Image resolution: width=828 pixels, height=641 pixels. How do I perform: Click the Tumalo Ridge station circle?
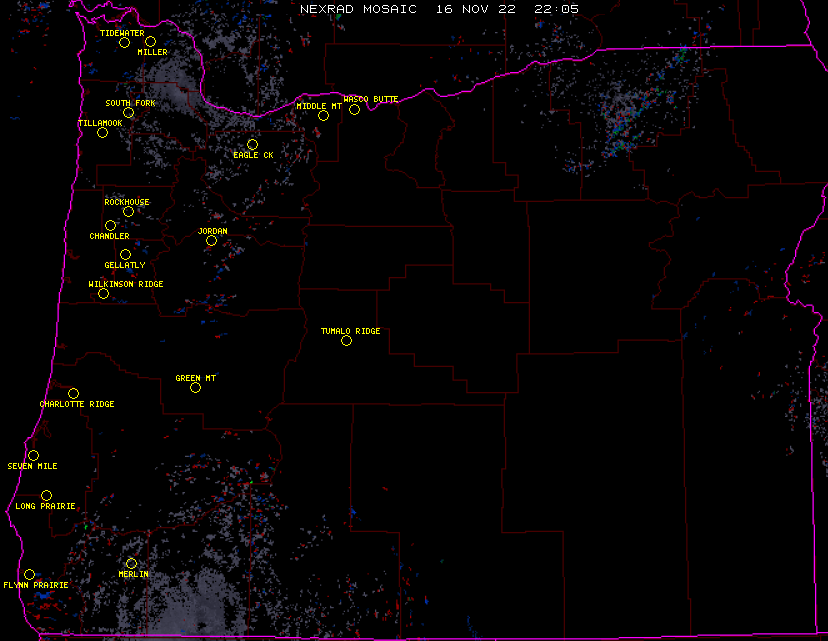[x=346, y=340]
